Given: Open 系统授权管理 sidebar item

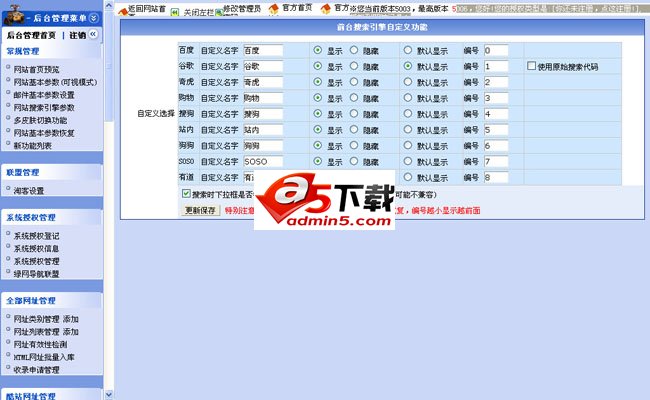Looking at the screenshot, I should click(x=36, y=261).
